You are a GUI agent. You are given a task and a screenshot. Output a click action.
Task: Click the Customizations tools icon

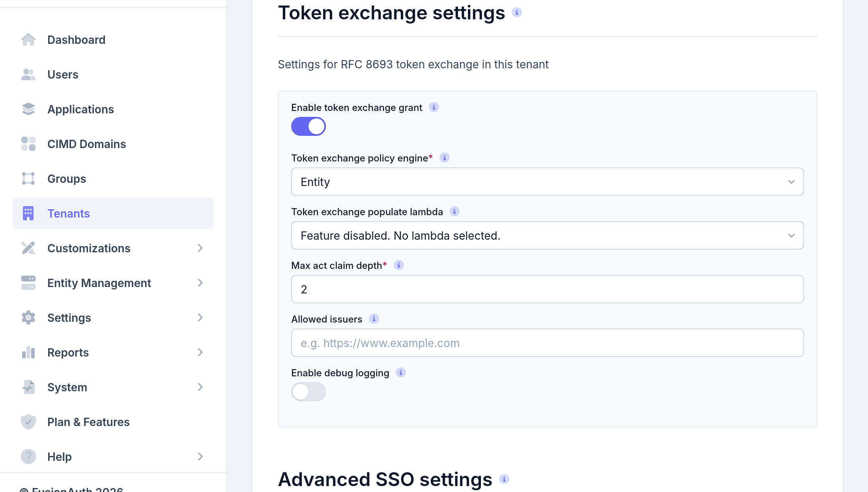click(28, 248)
